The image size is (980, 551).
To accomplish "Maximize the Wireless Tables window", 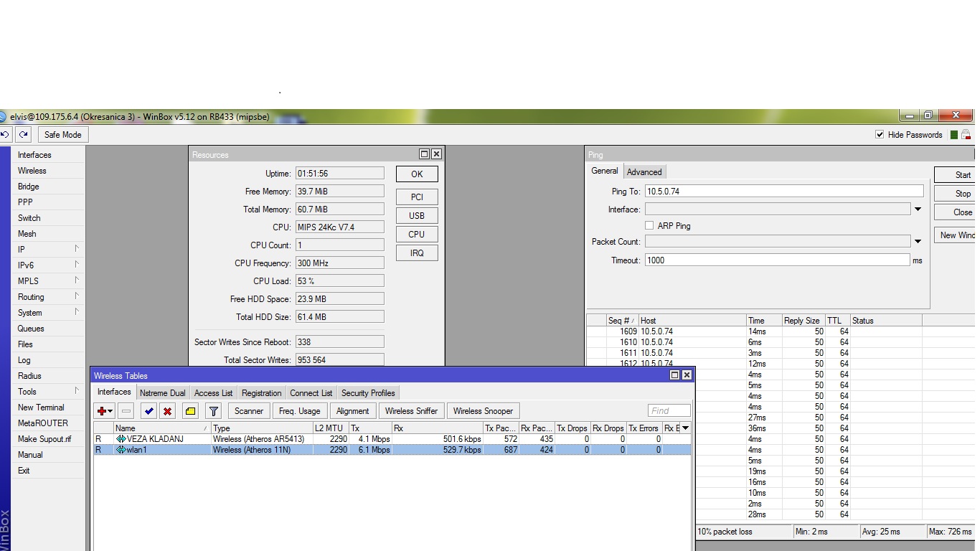I will tap(674, 375).
